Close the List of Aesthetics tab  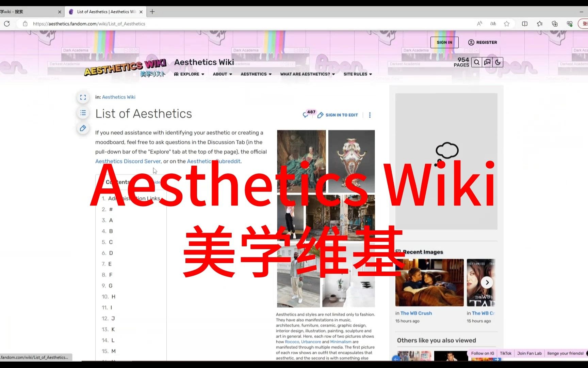click(141, 12)
